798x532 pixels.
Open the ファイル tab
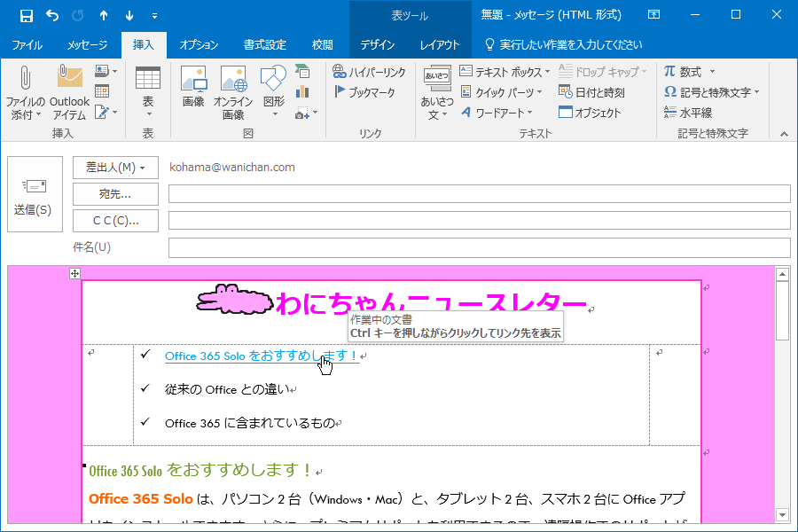click(27, 45)
